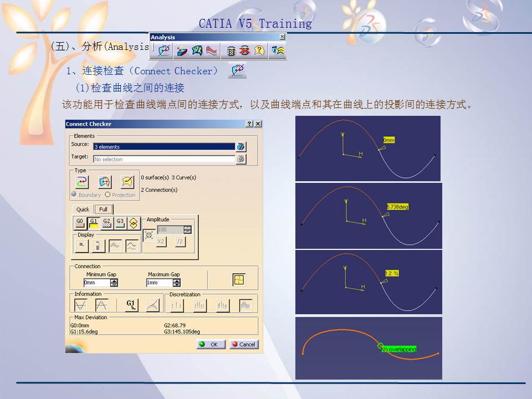Toggle the G3 analysis button
Viewport: 532px width, 399px height.
coord(120,222)
